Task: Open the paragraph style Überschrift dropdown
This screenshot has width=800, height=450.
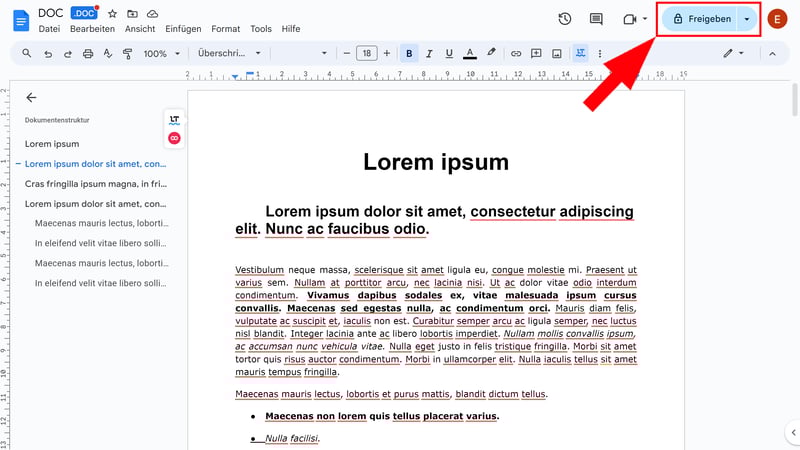Action: pos(229,53)
